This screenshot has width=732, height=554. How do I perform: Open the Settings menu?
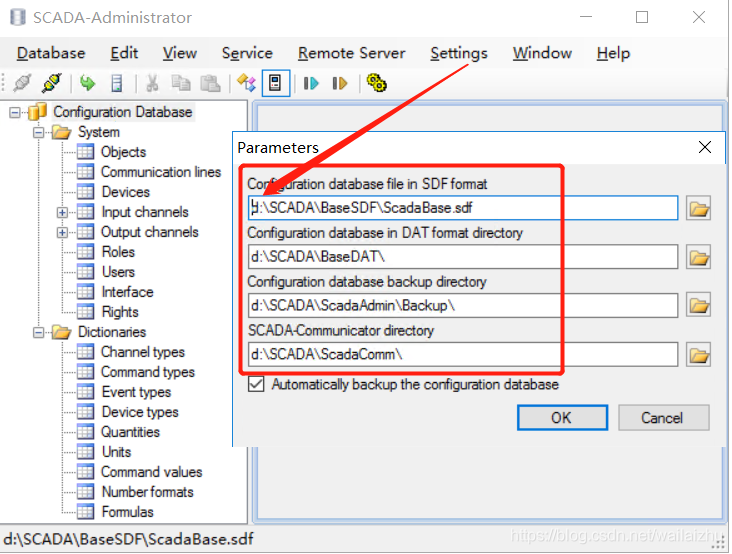coord(459,53)
